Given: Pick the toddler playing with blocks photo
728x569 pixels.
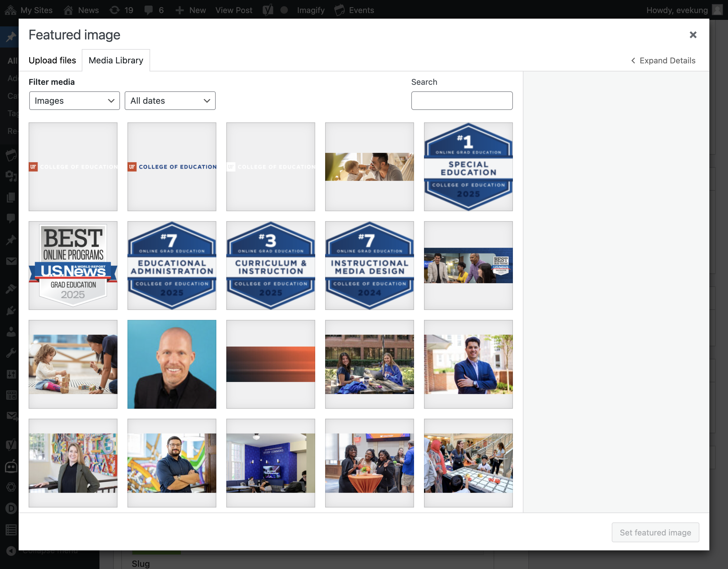Looking at the screenshot, I should coord(73,364).
